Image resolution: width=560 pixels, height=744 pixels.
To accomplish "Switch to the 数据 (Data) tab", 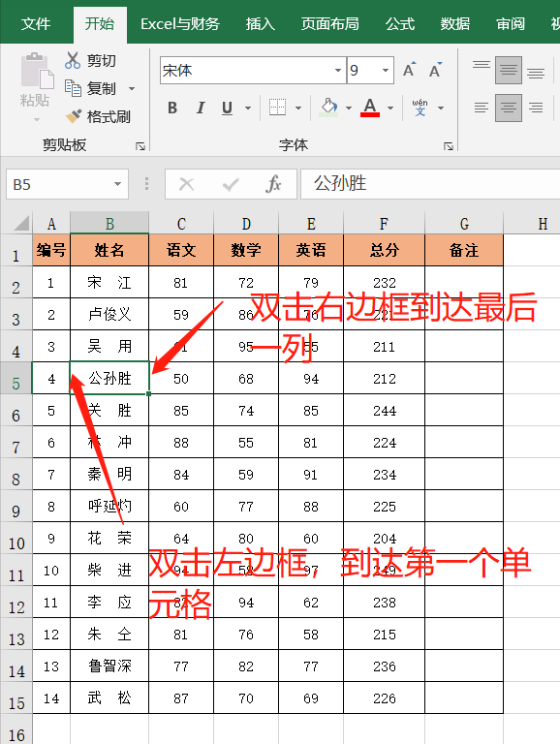I will coord(454,23).
